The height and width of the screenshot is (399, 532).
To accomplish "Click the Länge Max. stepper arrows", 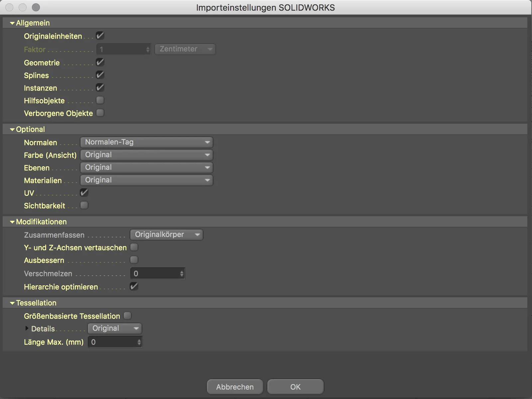I will [x=139, y=342].
